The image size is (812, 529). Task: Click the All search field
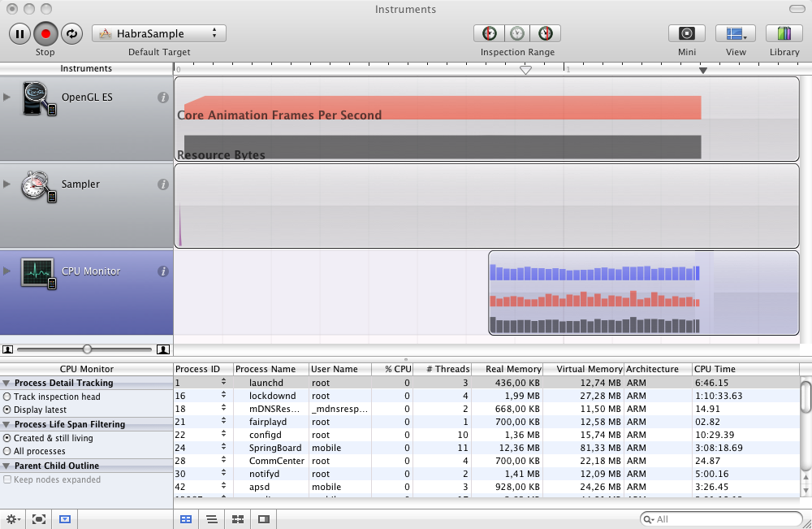721,519
